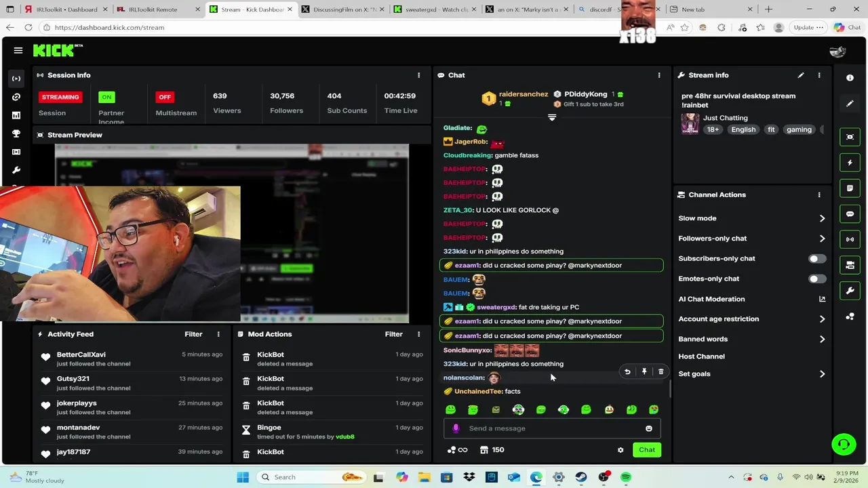Open the hamburger menu beside Kick logo

[18, 50]
